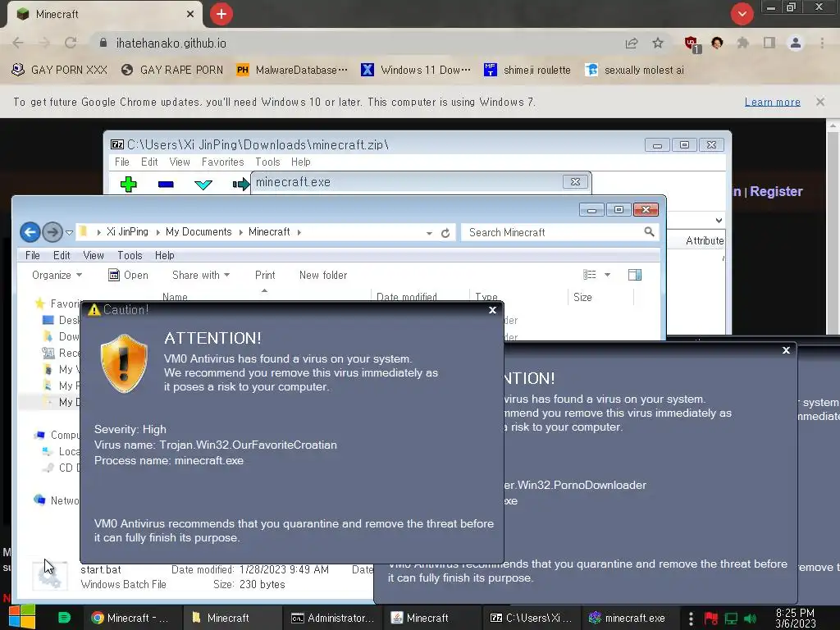840x630 pixels.
Task: Open 7-Zip Tools menu
Action: tap(267, 162)
